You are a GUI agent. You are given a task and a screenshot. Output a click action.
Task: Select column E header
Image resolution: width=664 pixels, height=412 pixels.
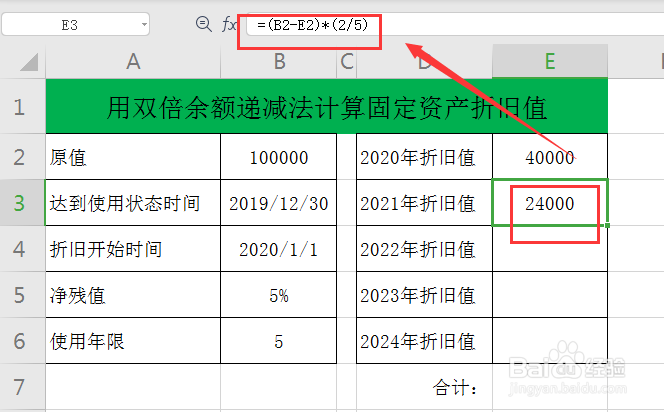[550, 62]
